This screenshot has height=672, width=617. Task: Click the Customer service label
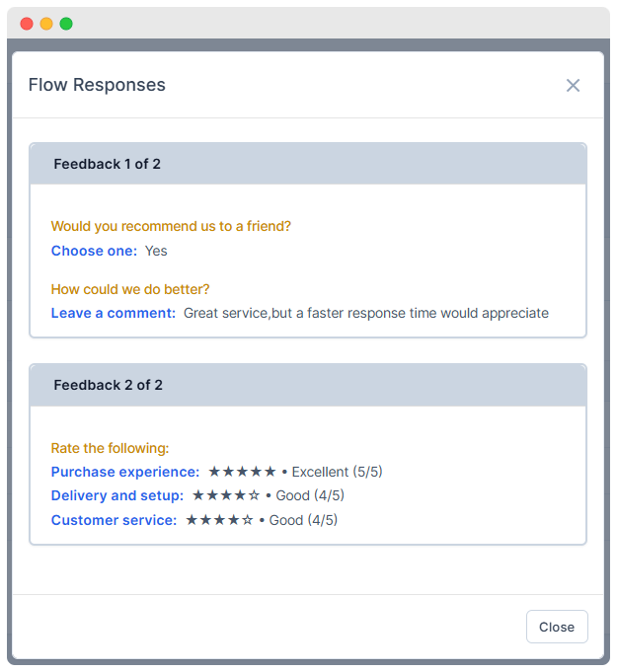tap(114, 520)
